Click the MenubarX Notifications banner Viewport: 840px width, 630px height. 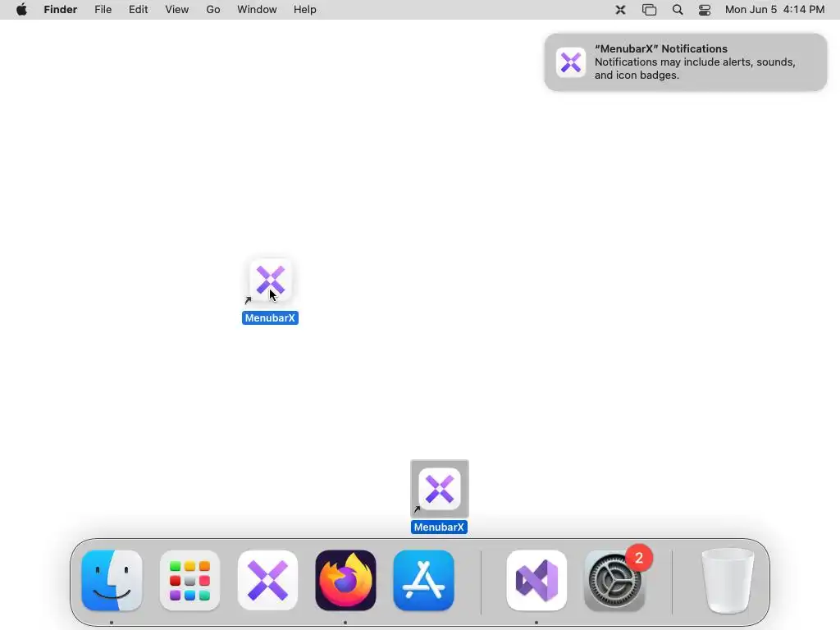[x=686, y=62]
